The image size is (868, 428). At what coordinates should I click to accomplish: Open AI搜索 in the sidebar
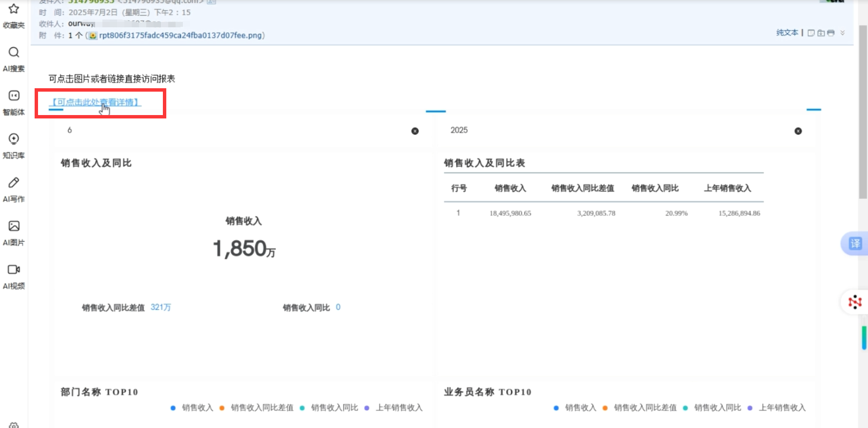click(14, 53)
